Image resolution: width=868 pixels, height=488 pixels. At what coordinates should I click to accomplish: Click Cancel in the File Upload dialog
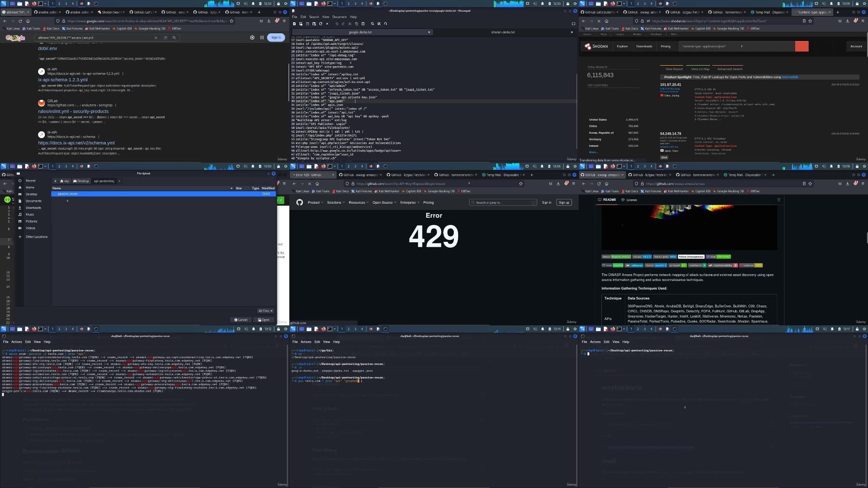click(241, 320)
